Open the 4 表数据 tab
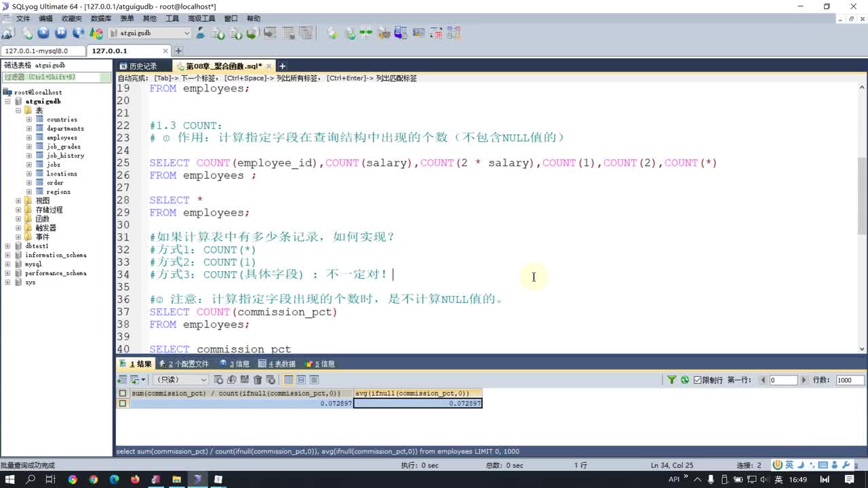 click(x=277, y=364)
